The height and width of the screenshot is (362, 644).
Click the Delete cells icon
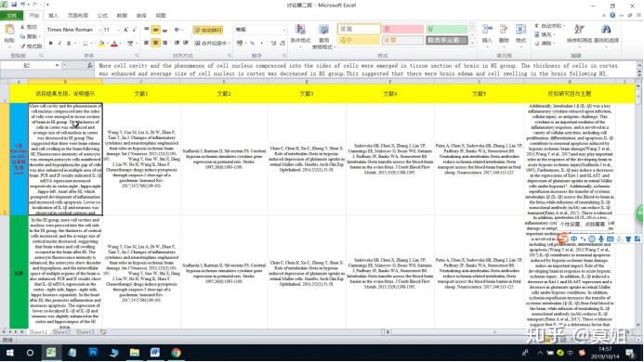pyautogui.click(x=504, y=30)
